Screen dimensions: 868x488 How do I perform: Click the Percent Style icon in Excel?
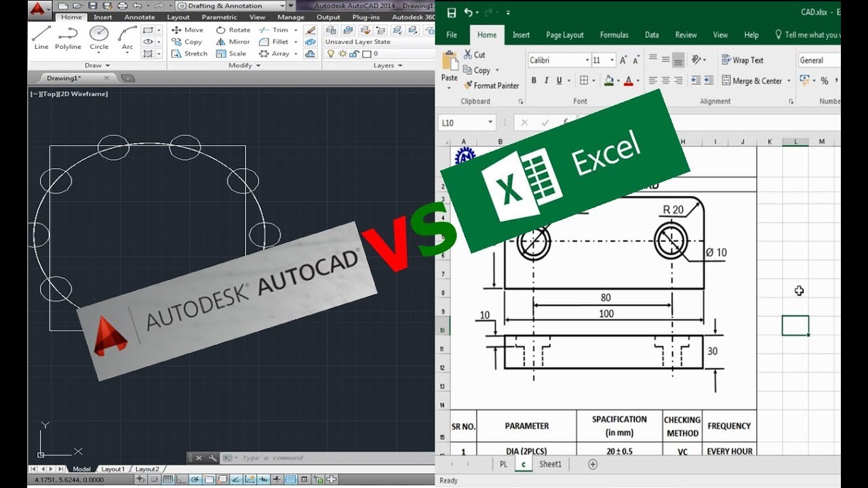coord(825,81)
